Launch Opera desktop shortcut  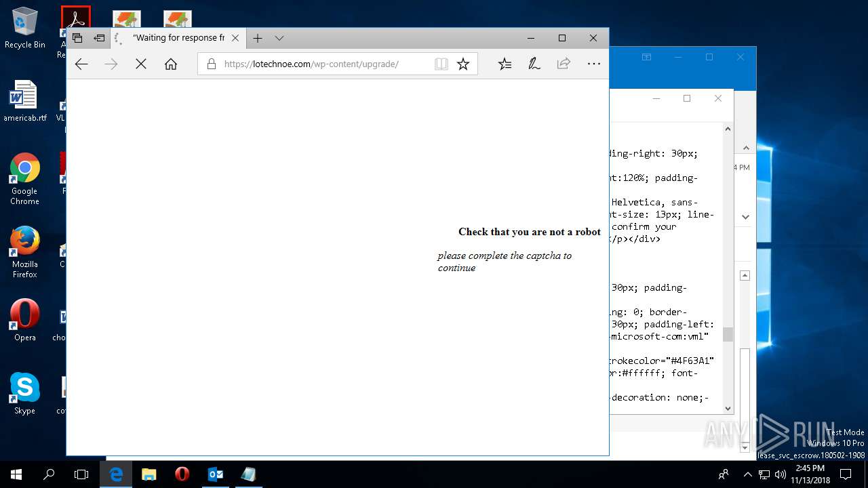click(x=25, y=320)
